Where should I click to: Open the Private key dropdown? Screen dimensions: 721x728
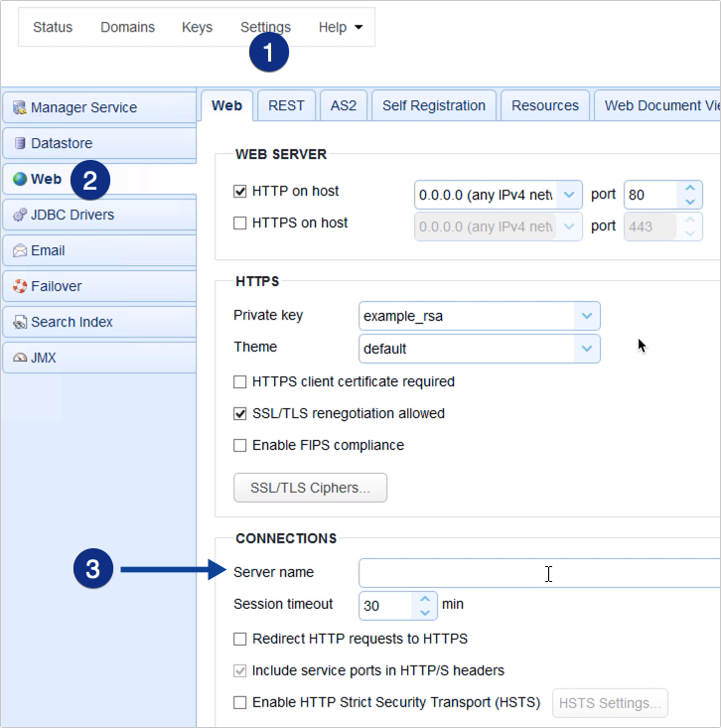pyautogui.click(x=587, y=317)
